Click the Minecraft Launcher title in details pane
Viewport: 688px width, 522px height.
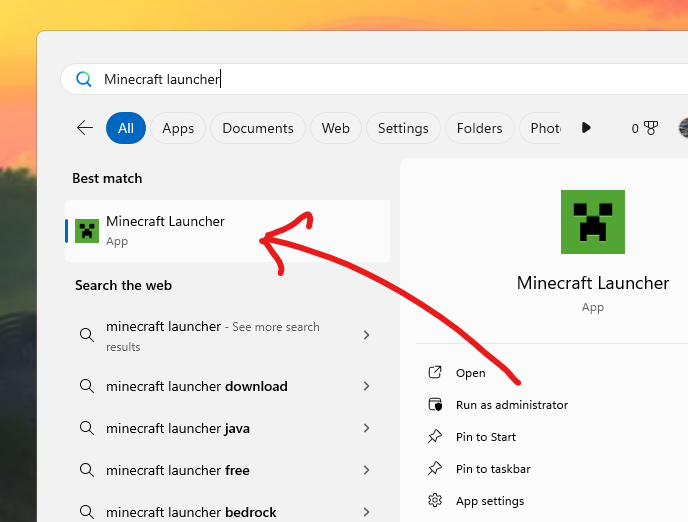point(593,283)
